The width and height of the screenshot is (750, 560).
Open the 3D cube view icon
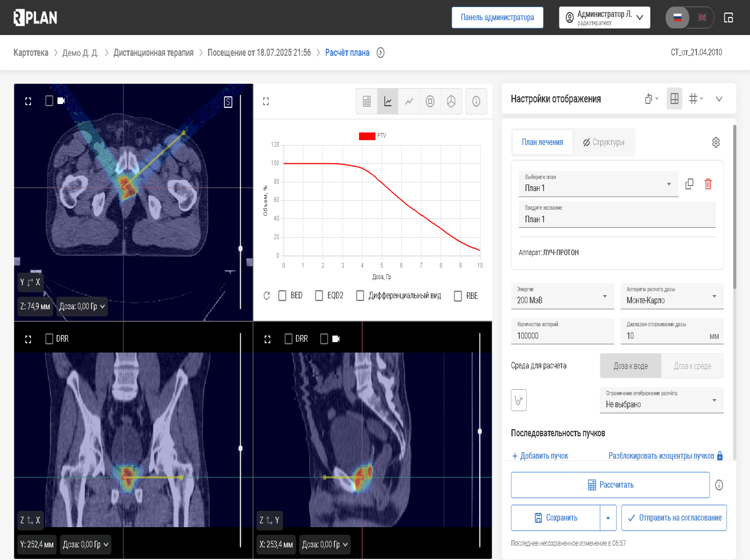451,101
